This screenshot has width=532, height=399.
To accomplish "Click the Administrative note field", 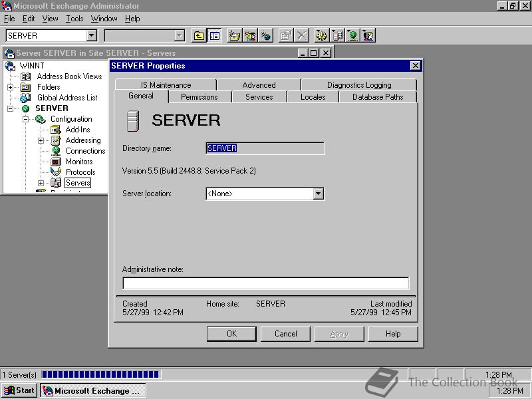I will [x=265, y=283].
